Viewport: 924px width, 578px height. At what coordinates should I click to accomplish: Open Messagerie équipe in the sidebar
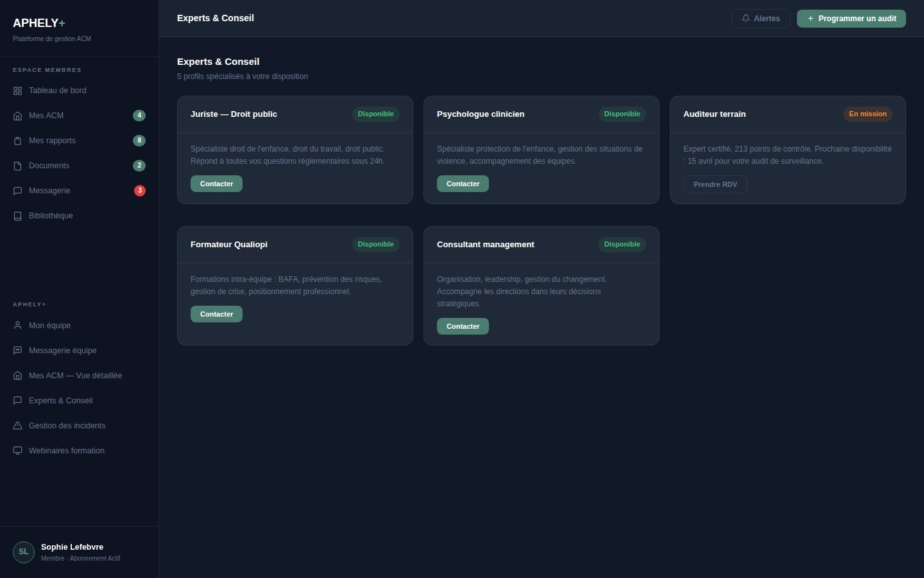[x=62, y=351]
